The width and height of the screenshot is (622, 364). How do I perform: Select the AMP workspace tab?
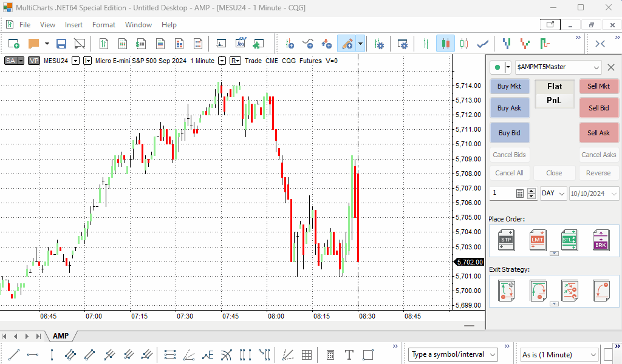coord(61,336)
